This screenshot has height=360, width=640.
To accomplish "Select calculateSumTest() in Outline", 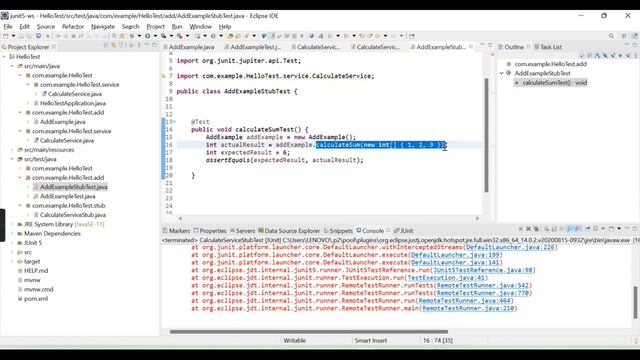I will (551, 83).
